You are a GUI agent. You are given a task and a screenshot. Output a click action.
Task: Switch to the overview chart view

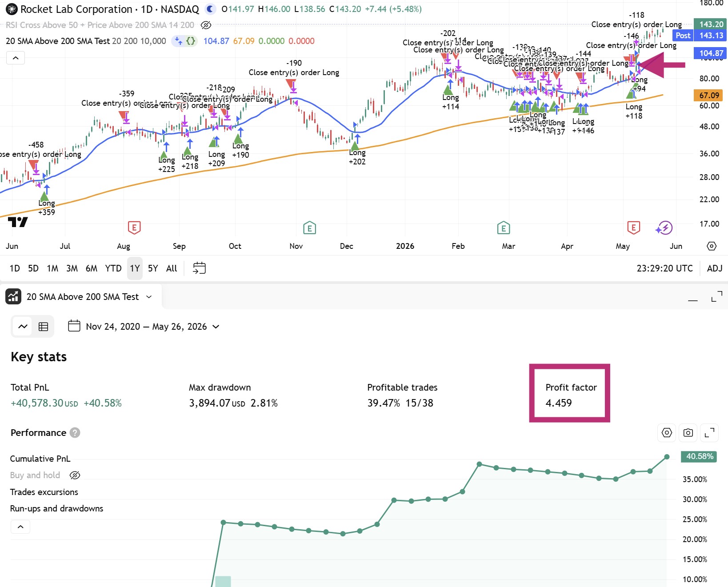point(23,327)
